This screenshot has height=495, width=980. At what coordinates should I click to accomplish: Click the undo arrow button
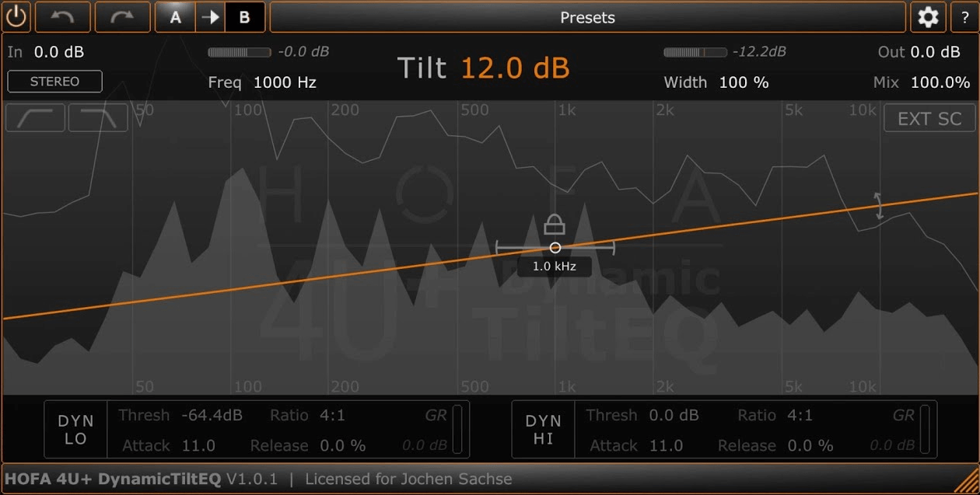62,17
